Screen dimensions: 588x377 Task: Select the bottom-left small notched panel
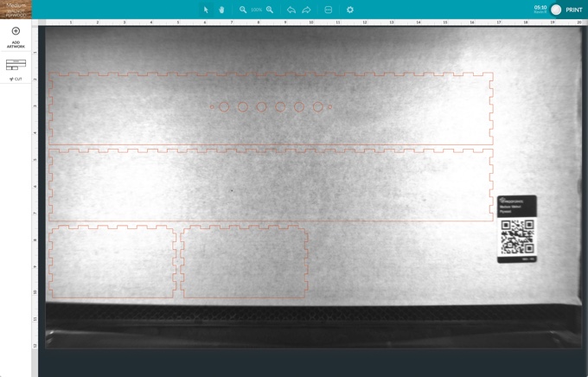point(112,261)
